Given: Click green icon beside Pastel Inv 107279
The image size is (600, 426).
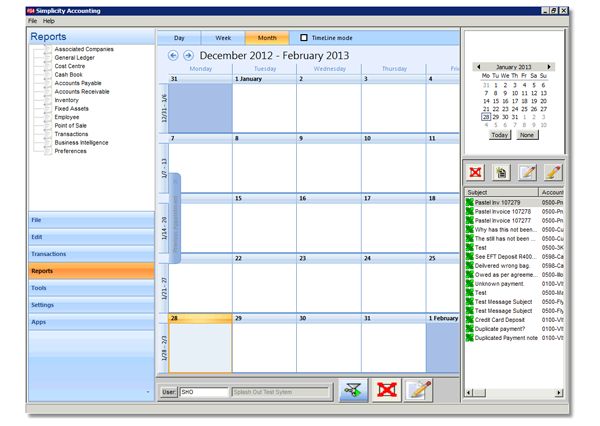Looking at the screenshot, I should click(470, 202).
